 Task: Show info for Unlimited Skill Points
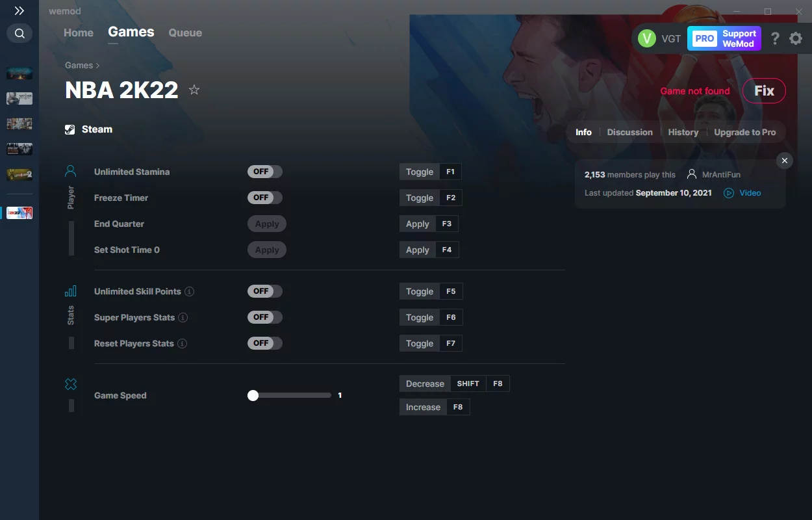click(190, 291)
